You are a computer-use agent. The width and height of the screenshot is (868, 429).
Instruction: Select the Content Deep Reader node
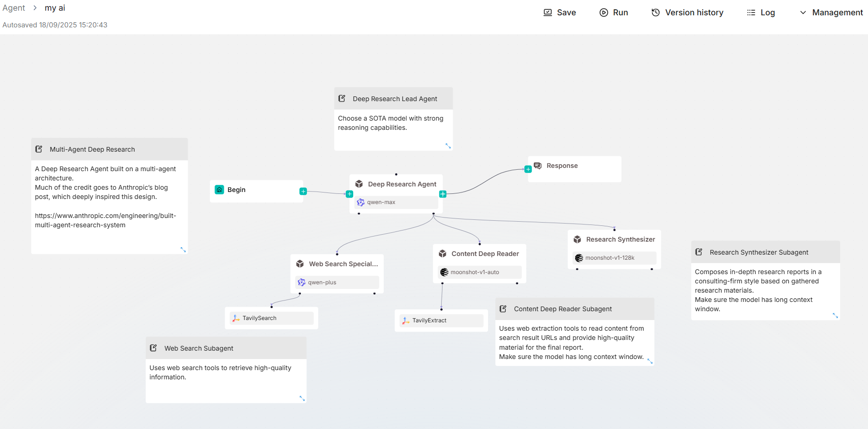point(480,263)
